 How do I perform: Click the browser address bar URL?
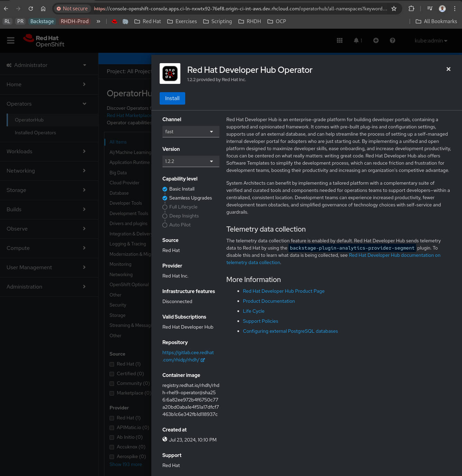[241, 9]
